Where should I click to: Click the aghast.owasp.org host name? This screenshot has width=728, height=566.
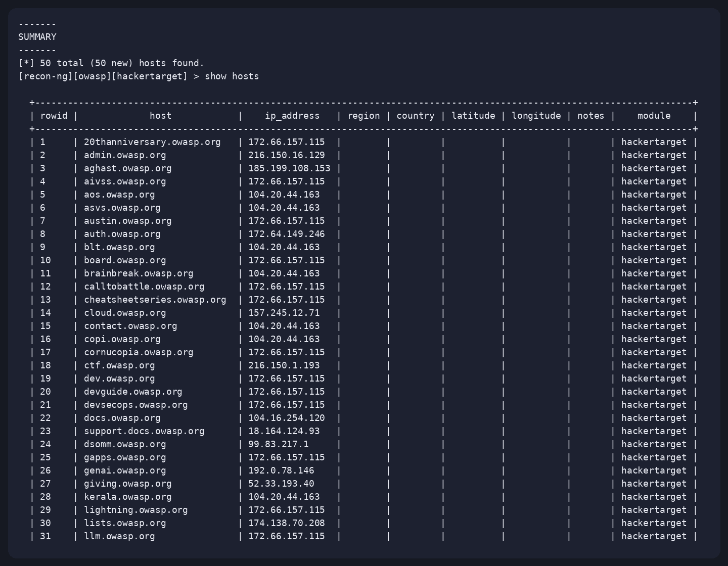(x=128, y=168)
